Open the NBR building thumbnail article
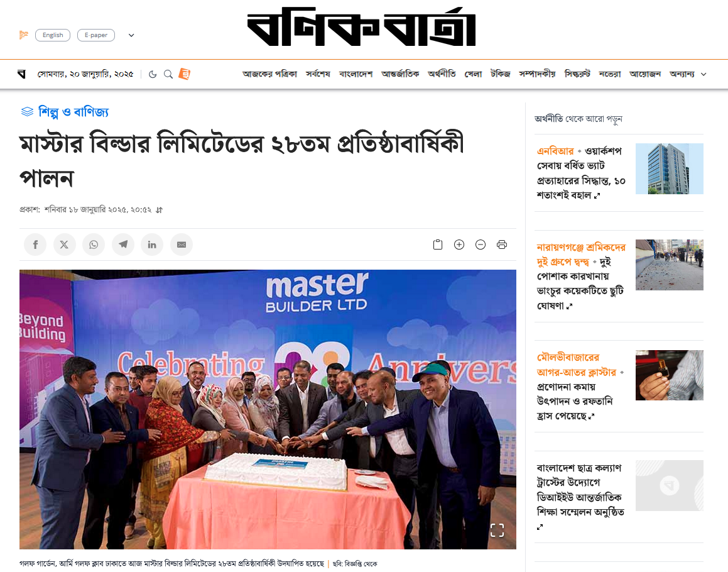Viewport: 728px width, 572px height. (x=670, y=168)
